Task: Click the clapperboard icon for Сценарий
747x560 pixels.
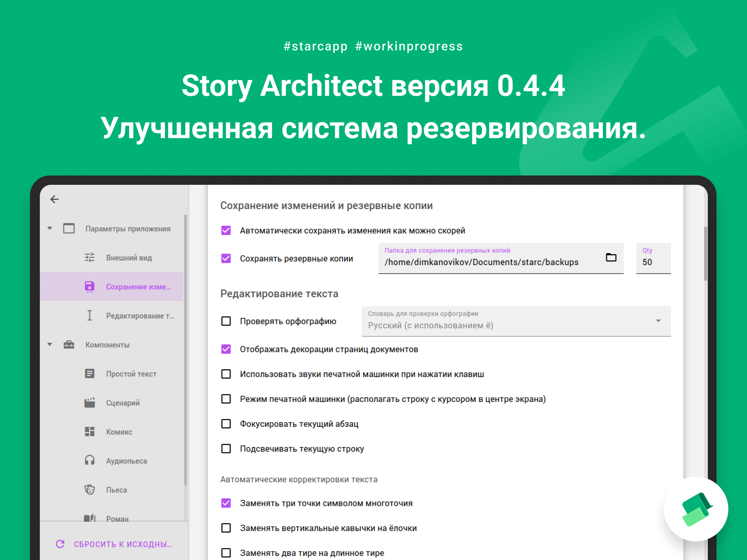Action: (x=90, y=403)
